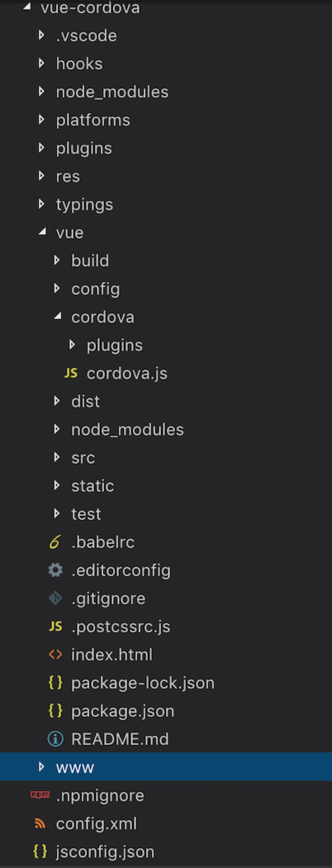The width and height of the screenshot is (332, 868).
Task: Click the npm icon beside .npmignore
Action: tap(40, 795)
